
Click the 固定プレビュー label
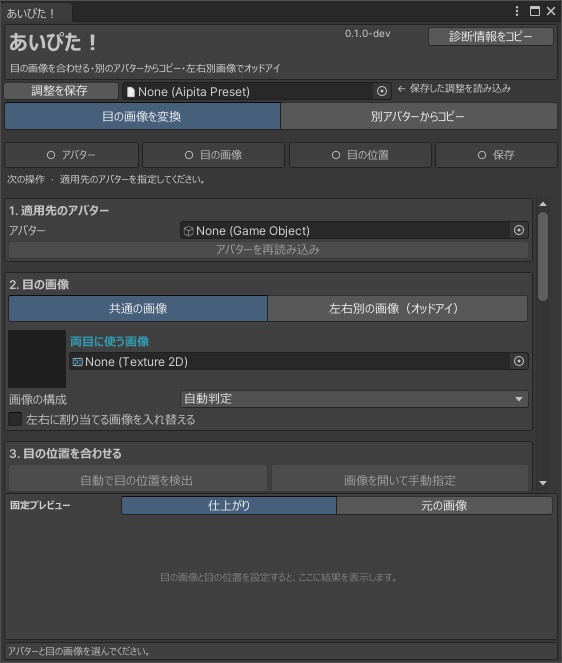pyautogui.click(x=41, y=505)
